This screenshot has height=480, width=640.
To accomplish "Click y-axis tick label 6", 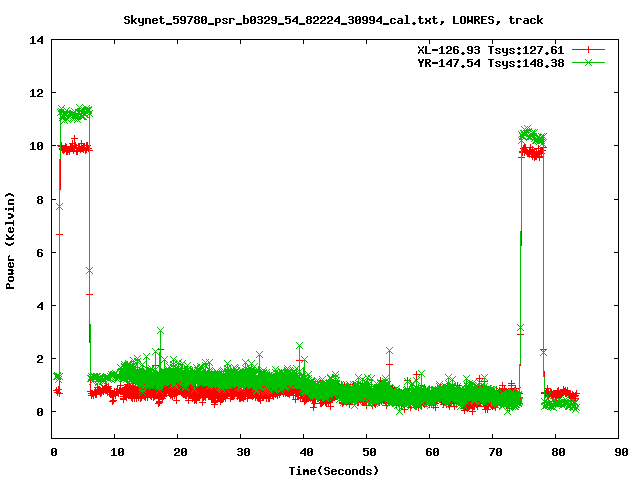I will click(x=40, y=253).
